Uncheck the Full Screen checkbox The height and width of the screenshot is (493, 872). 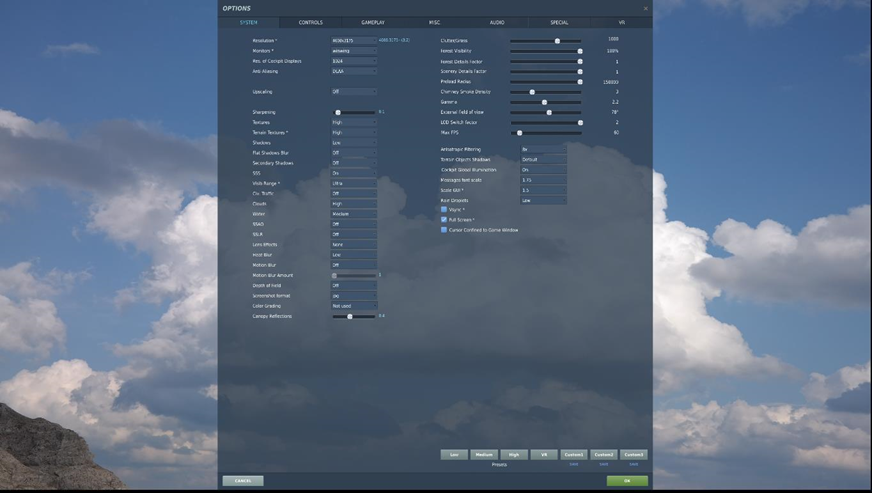tap(444, 220)
